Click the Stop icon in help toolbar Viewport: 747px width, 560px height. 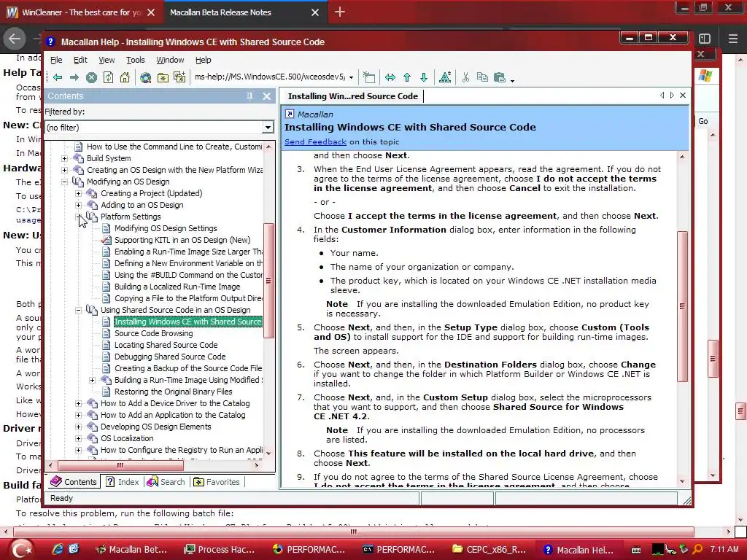(x=91, y=77)
